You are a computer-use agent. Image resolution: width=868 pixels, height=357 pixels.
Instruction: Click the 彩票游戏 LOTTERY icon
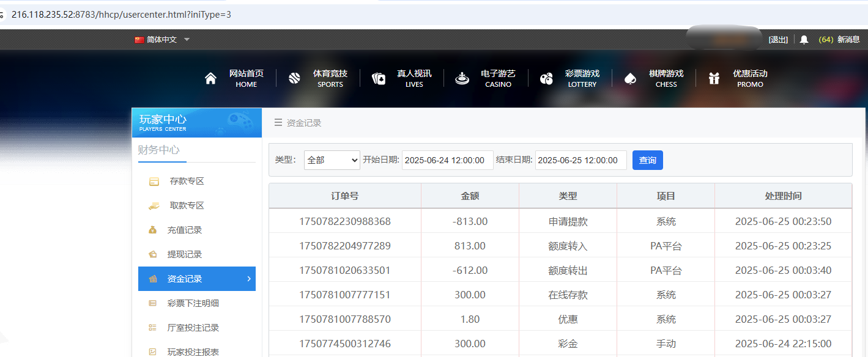coord(546,78)
